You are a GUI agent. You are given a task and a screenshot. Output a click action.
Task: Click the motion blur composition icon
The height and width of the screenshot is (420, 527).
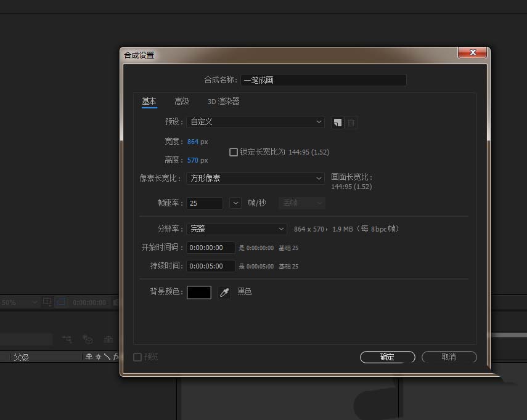(108, 339)
